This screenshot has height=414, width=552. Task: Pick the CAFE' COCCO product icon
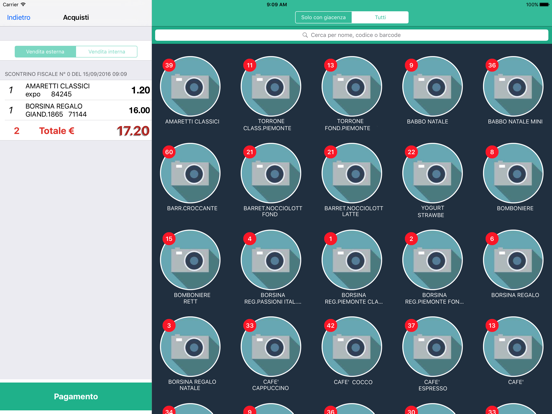coord(352,347)
